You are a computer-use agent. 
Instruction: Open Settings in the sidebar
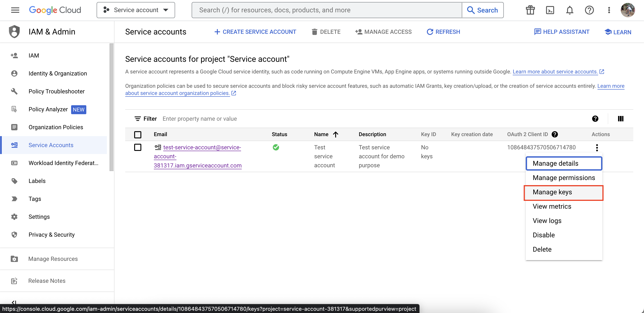[54, 217]
